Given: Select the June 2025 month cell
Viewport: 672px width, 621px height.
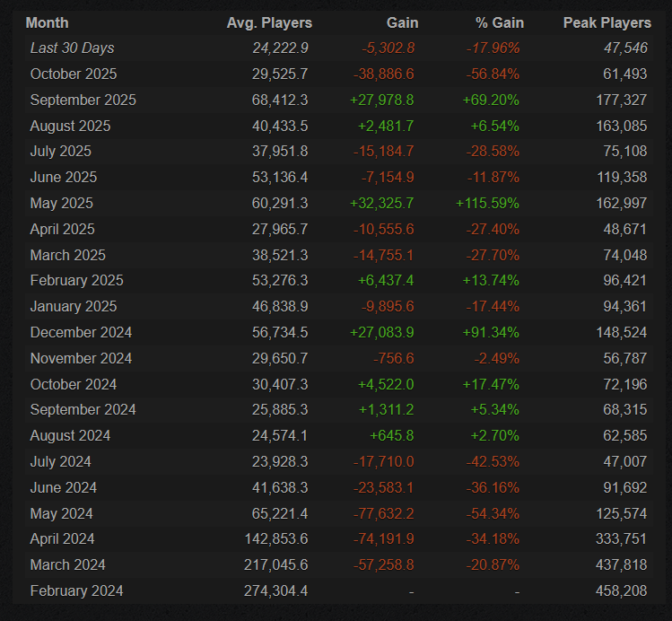Looking at the screenshot, I should pyautogui.click(x=64, y=177).
